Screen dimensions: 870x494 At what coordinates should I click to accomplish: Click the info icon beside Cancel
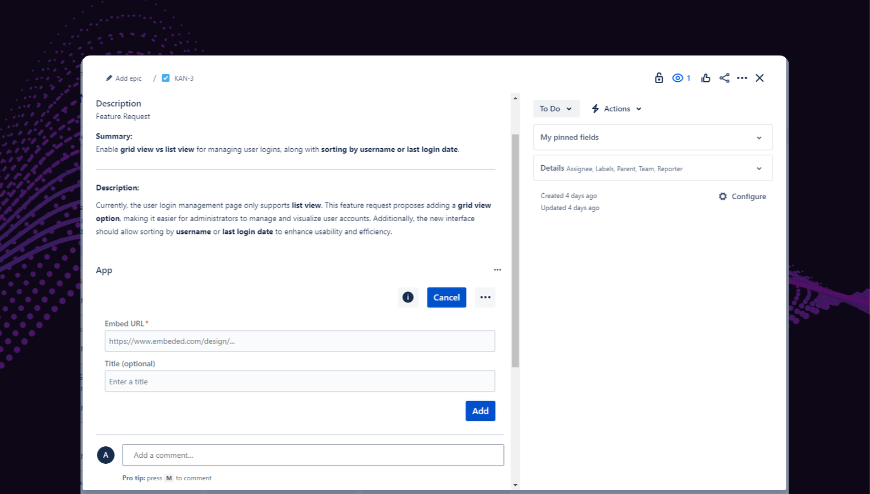(x=408, y=298)
